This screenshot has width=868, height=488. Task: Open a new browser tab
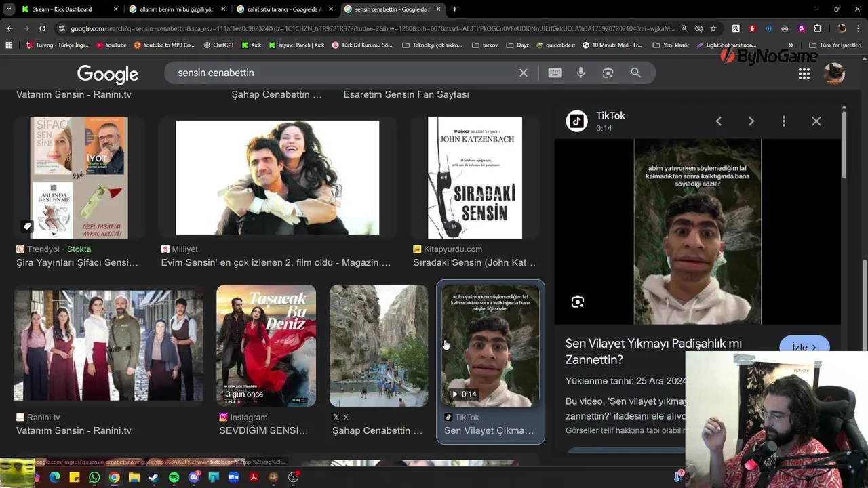(454, 9)
